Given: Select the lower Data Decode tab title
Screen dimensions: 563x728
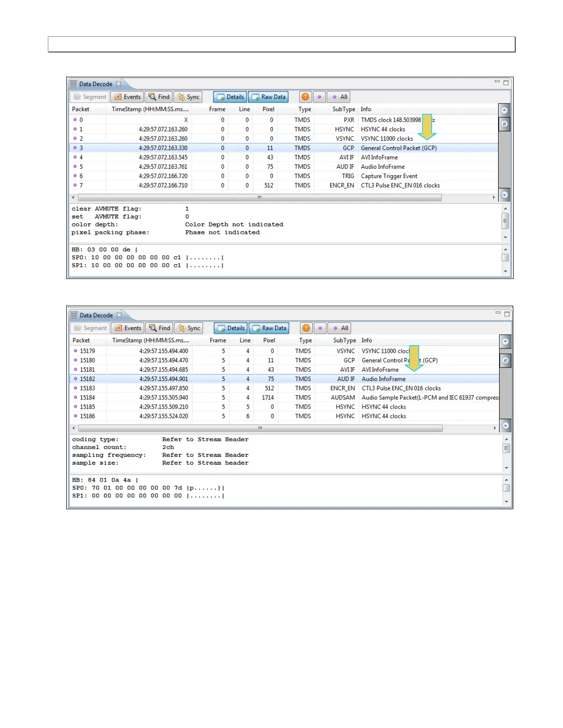Looking at the screenshot, I should 96,315.
